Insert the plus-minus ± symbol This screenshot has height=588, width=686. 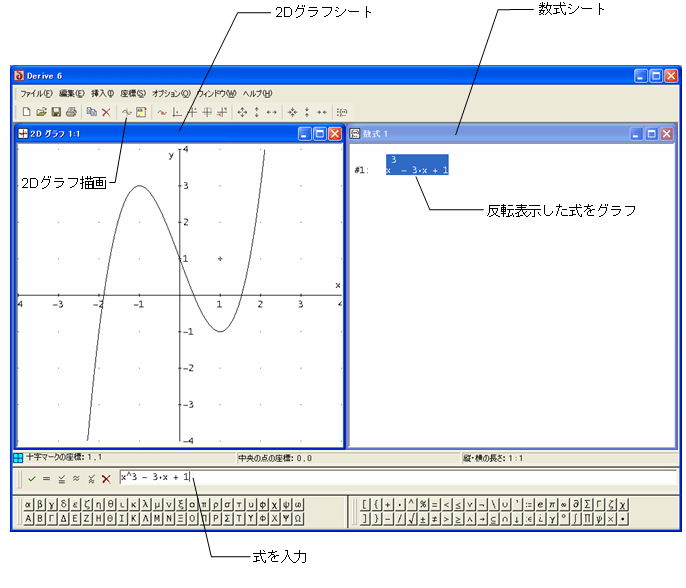[x=424, y=519]
